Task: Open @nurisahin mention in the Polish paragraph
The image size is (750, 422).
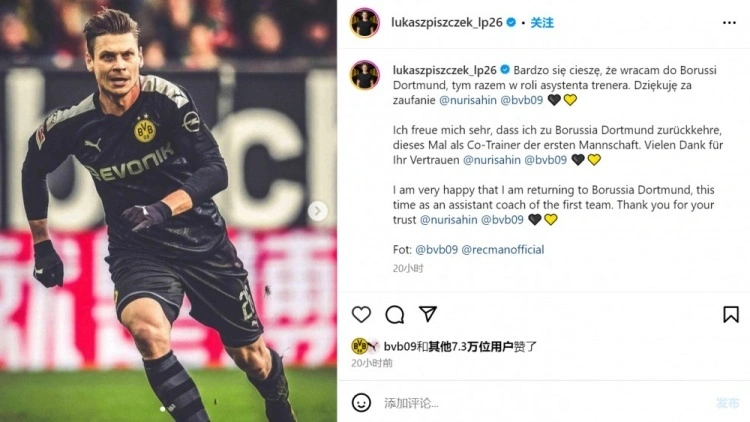Action: [468, 100]
